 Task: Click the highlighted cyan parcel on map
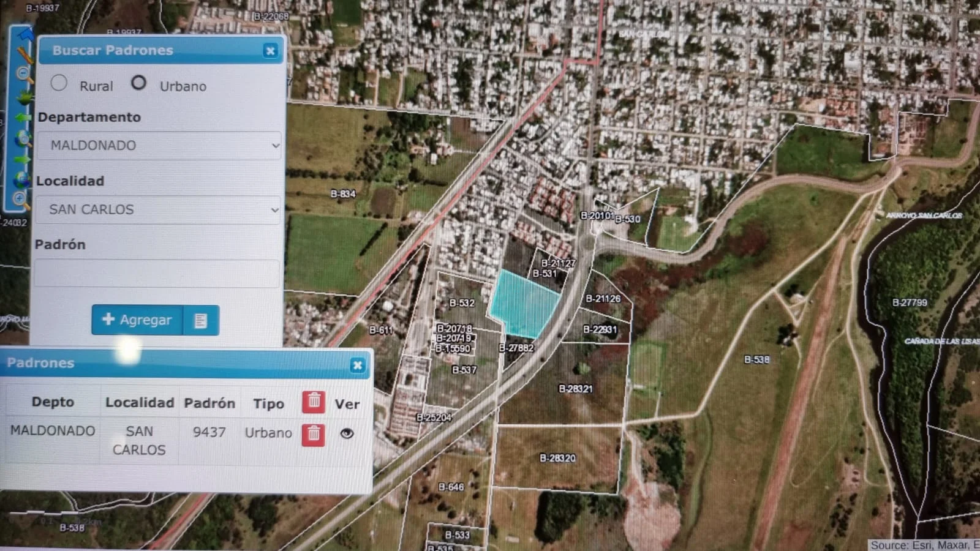click(x=522, y=304)
